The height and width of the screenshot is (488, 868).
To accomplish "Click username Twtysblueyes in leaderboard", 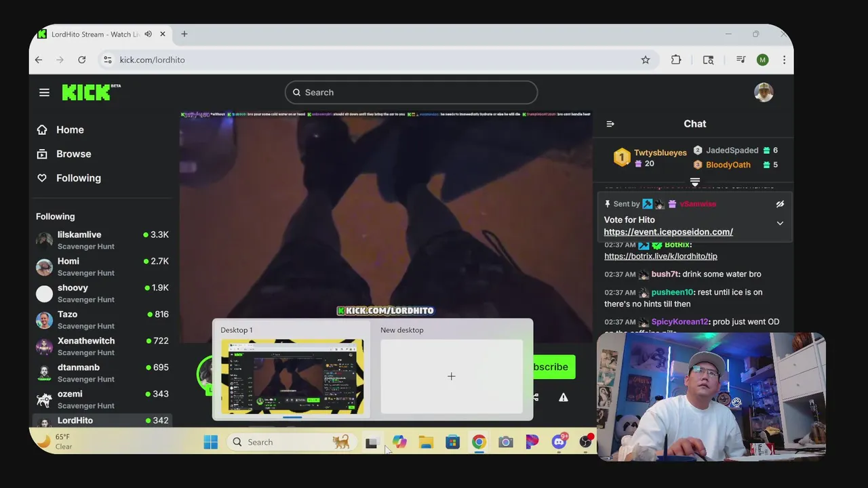I will [660, 152].
